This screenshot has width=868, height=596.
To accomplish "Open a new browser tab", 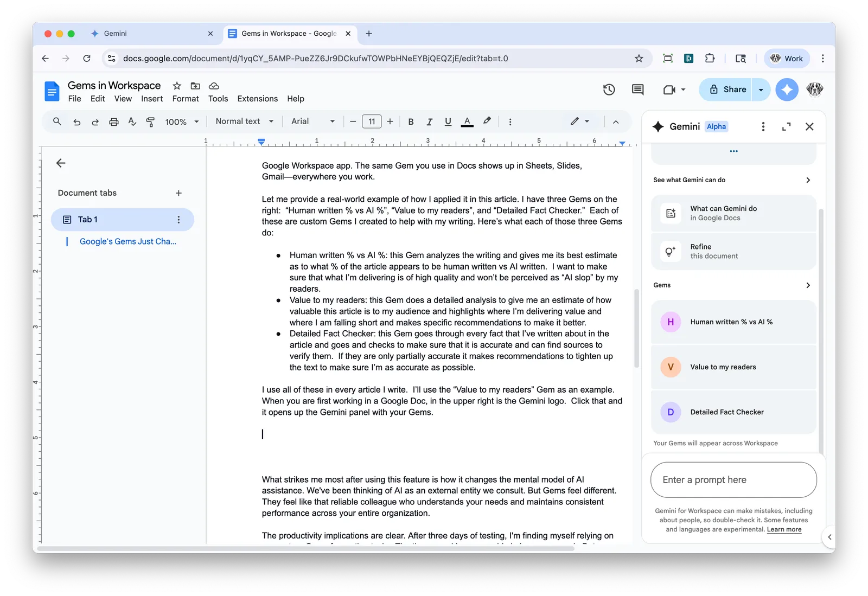I will tap(369, 34).
